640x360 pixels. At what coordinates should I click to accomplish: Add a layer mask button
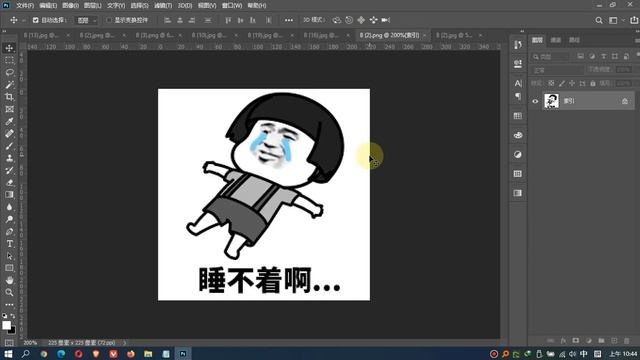(x=576, y=340)
